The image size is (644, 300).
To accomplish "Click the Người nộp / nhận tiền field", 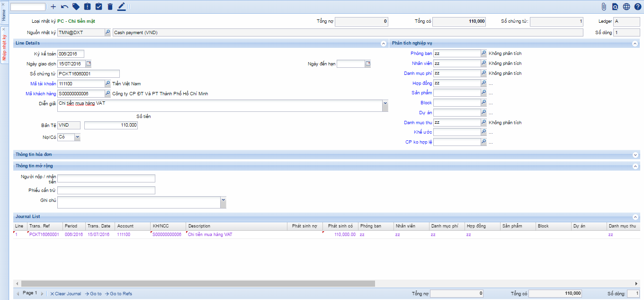I will (106, 178).
